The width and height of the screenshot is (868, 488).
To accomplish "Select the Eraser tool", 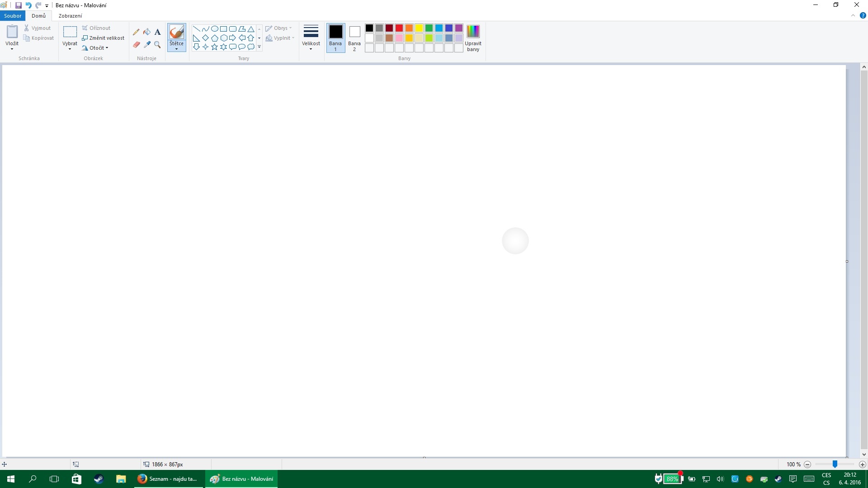I will [x=136, y=44].
